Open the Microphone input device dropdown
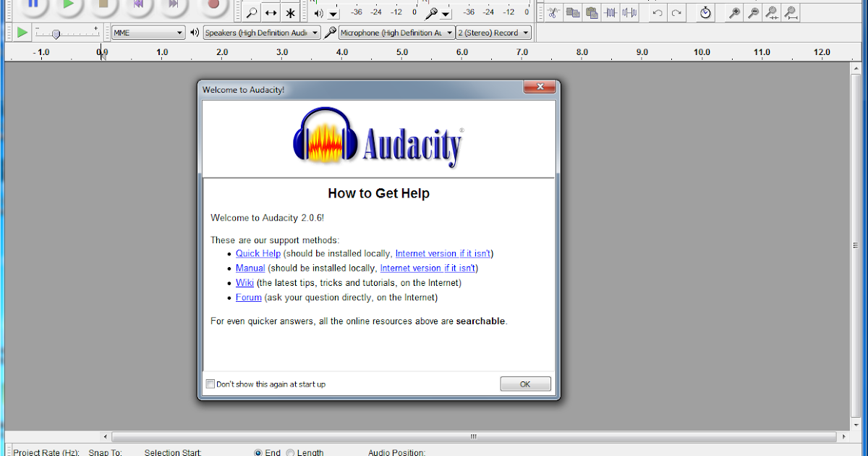This screenshot has height=456, width=868. [x=396, y=33]
